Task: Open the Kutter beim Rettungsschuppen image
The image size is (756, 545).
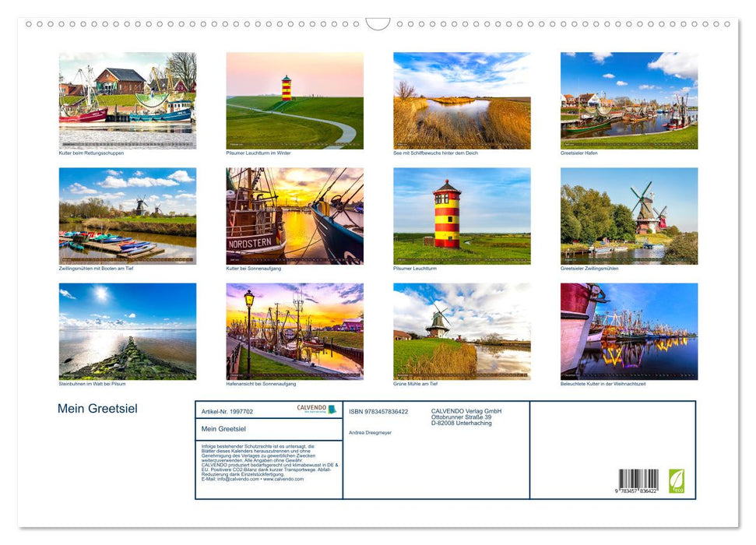Action: click(x=127, y=99)
